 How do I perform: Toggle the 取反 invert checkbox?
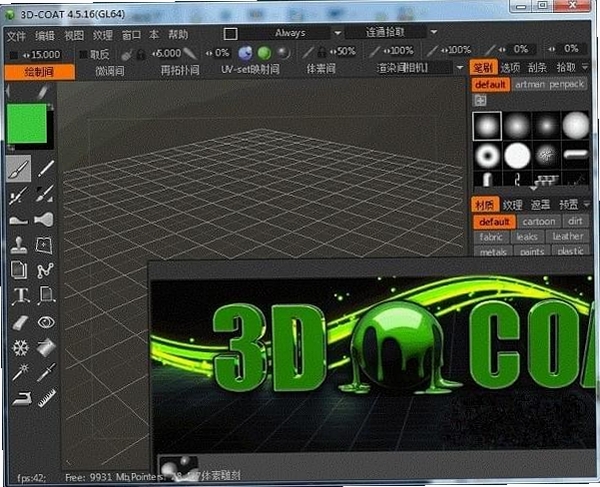coord(83,55)
